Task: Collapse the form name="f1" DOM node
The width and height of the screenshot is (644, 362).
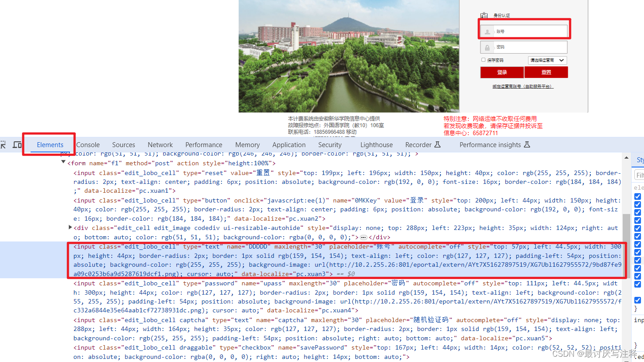Action: point(63,163)
